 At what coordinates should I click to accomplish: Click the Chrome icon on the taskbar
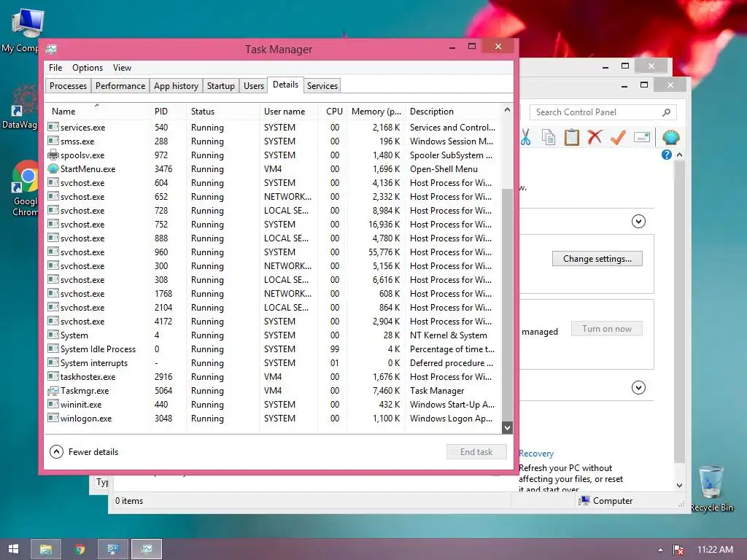click(x=80, y=549)
